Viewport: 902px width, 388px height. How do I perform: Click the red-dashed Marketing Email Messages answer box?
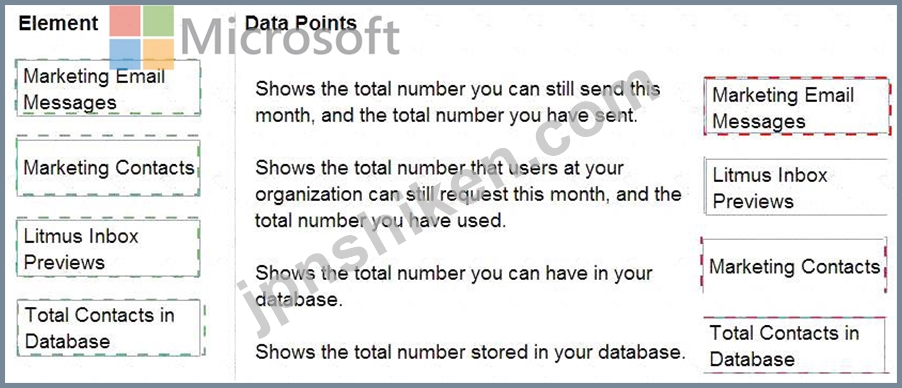(797, 107)
